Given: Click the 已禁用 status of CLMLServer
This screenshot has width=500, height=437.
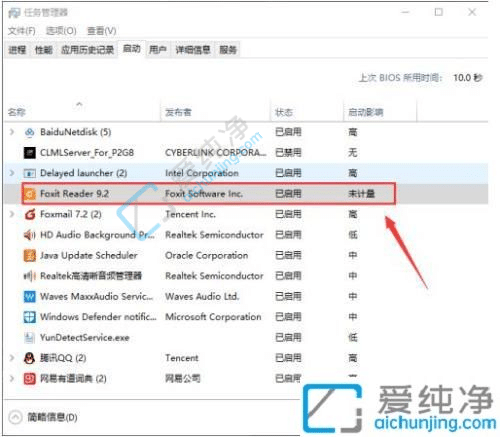Looking at the screenshot, I should point(288,153).
